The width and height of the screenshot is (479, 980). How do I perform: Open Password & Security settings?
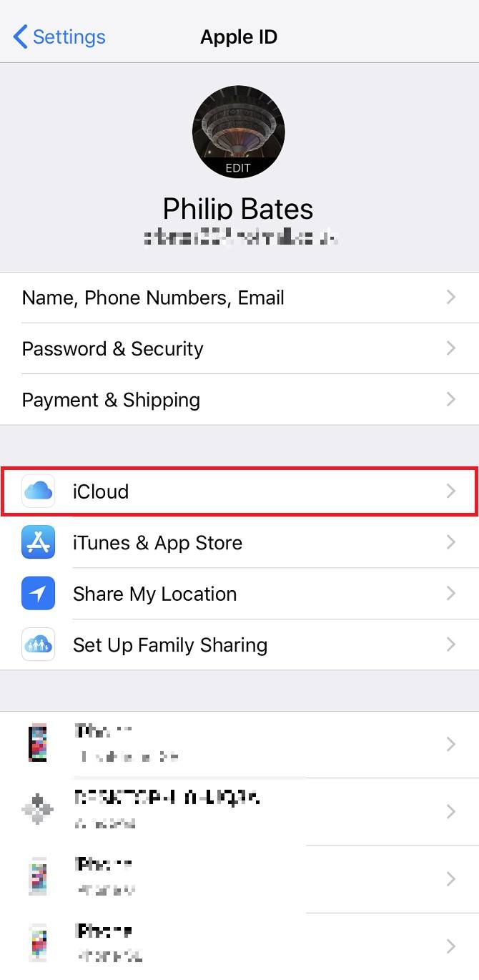click(x=239, y=348)
